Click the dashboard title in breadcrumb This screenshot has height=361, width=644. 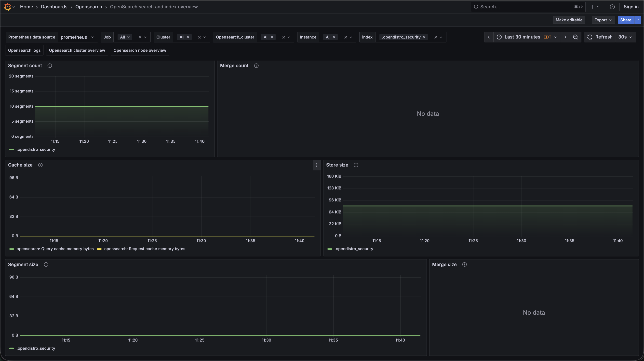(154, 7)
